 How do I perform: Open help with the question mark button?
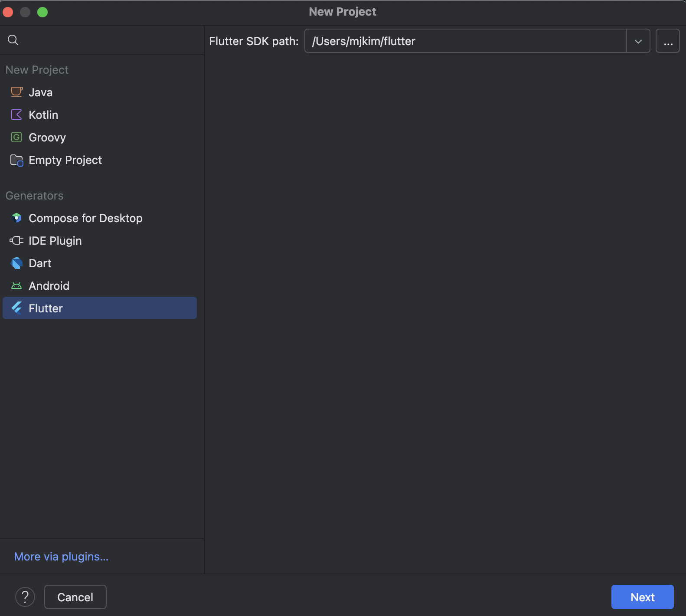(25, 597)
